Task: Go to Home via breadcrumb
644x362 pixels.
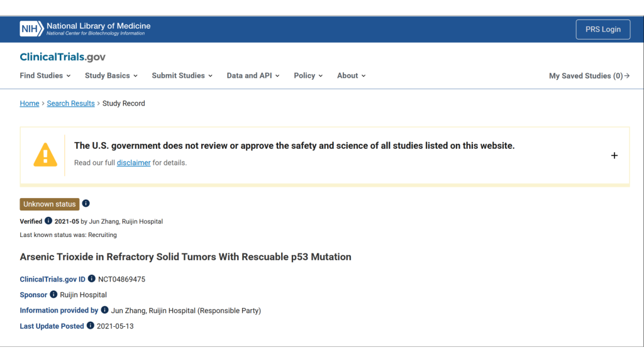Action: coord(30,104)
